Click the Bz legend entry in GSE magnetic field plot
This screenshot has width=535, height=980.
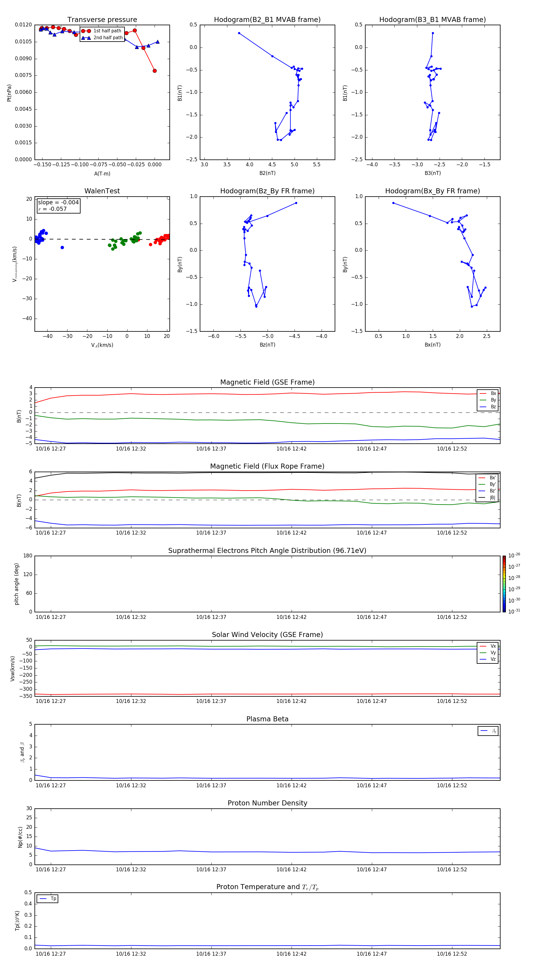point(488,407)
